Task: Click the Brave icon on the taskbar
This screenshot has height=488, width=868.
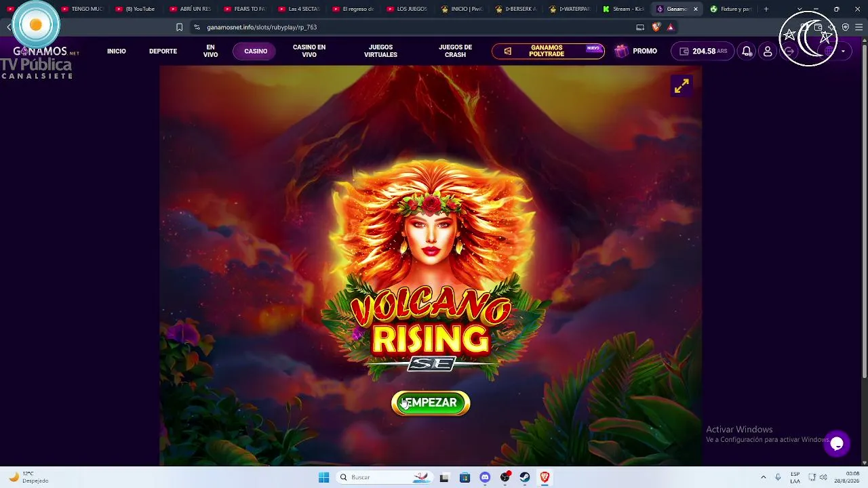Action: (545, 477)
